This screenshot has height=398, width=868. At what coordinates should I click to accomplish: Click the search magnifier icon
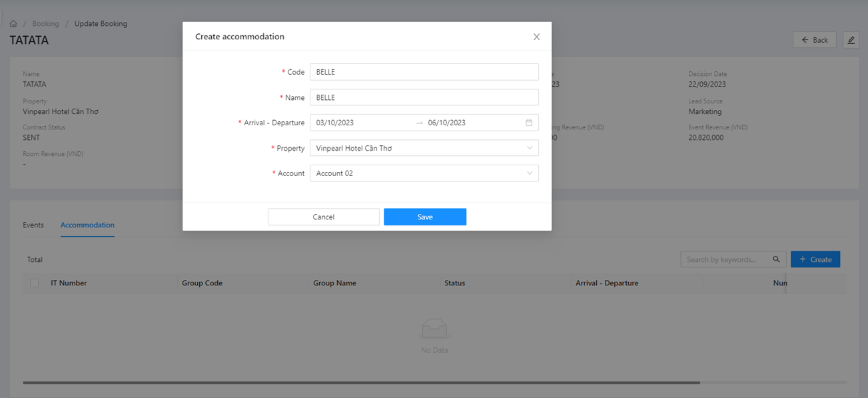point(776,259)
